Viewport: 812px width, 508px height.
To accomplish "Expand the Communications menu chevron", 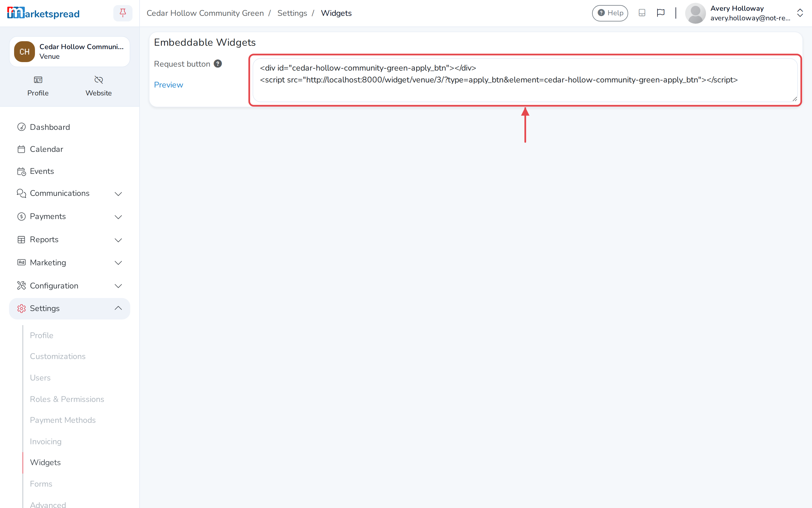I will tap(118, 194).
